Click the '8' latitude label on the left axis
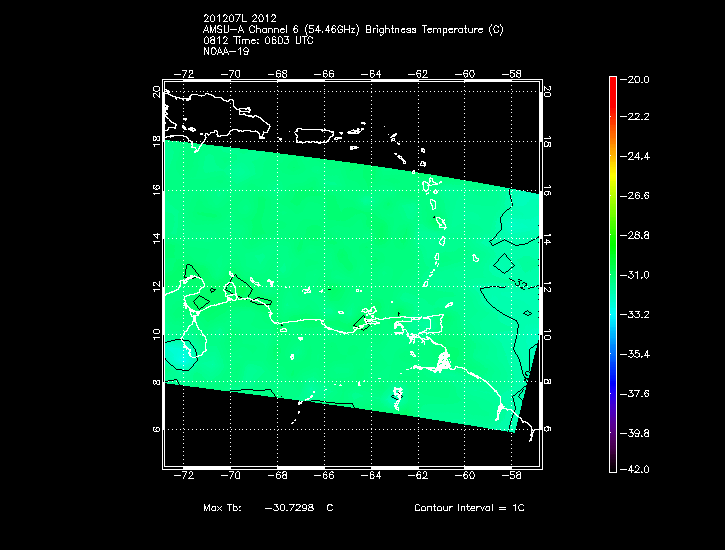The height and width of the screenshot is (550, 725). pos(156,382)
